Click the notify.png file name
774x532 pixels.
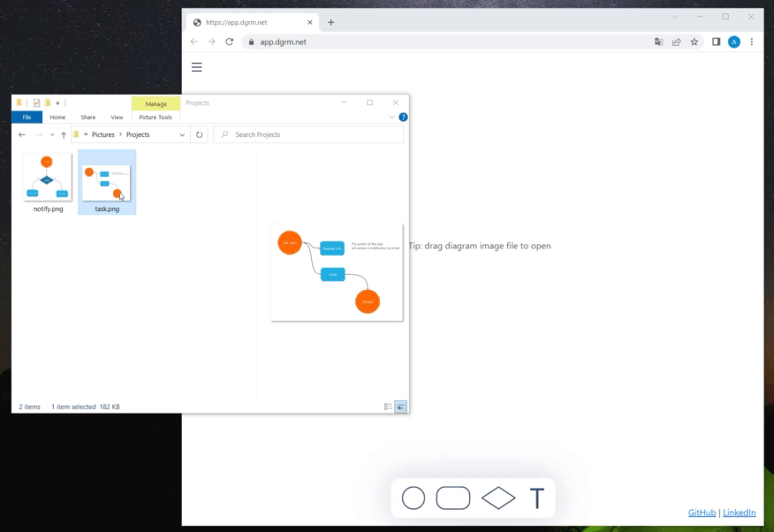pyautogui.click(x=49, y=209)
